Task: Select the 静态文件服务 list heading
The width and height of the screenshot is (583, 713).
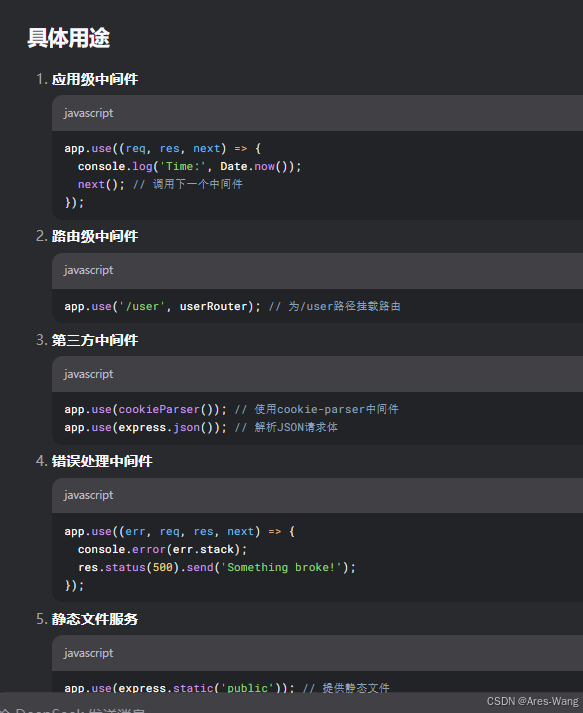Action: point(95,619)
